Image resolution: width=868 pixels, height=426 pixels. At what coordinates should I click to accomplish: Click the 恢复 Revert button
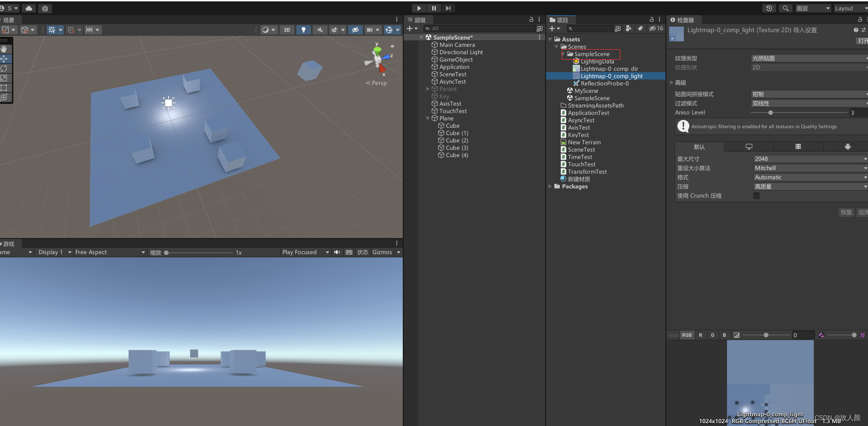coord(846,212)
